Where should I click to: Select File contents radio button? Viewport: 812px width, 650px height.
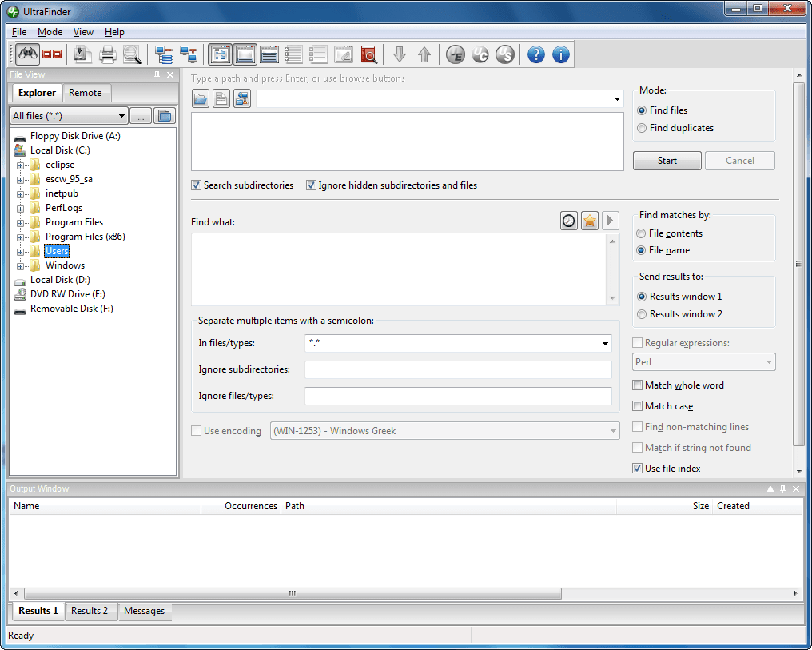point(641,233)
